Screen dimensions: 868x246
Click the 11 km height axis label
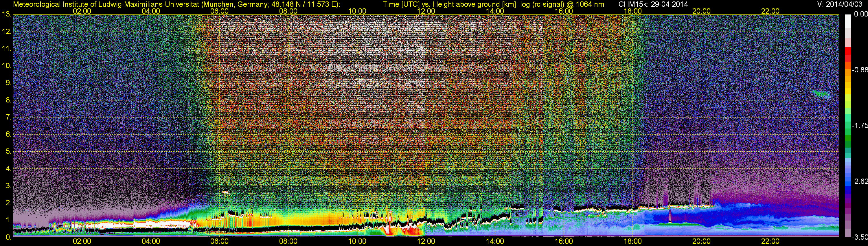6,49
